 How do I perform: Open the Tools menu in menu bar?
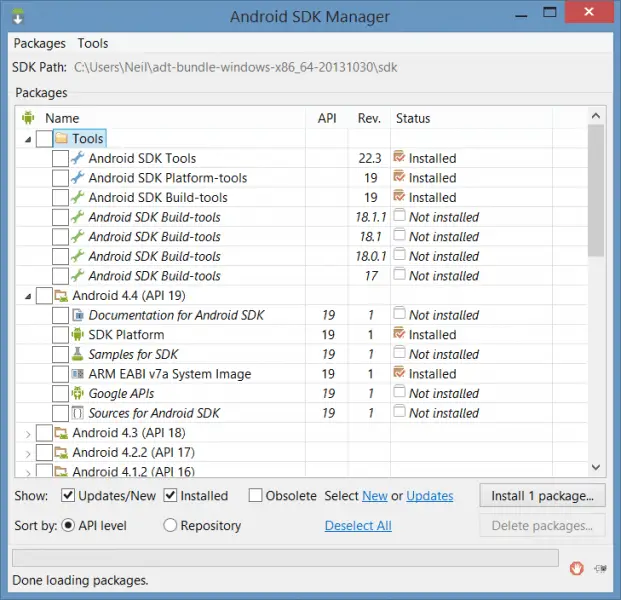pos(93,43)
